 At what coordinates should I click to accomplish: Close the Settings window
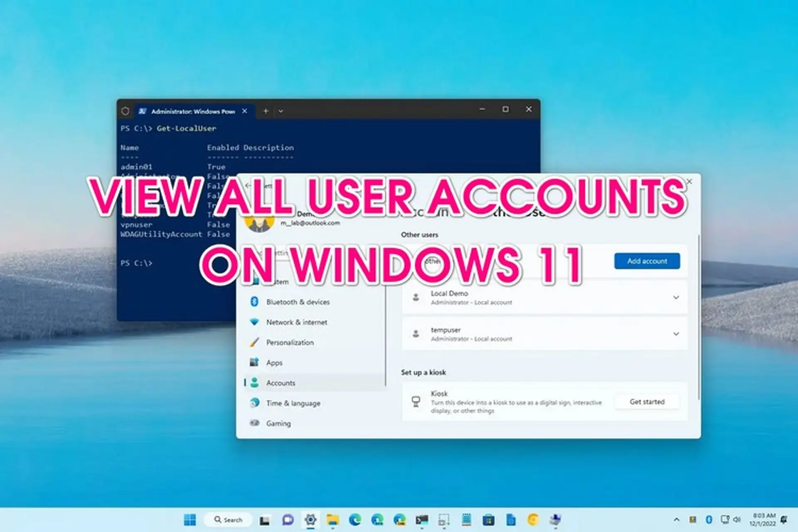[x=689, y=182]
